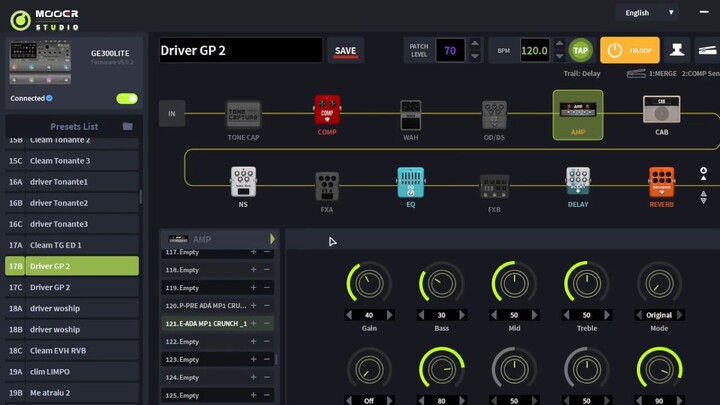720x405 pixels.
Task: Select preset 17A Cleam TG ED 1
Action: click(72, 245)
